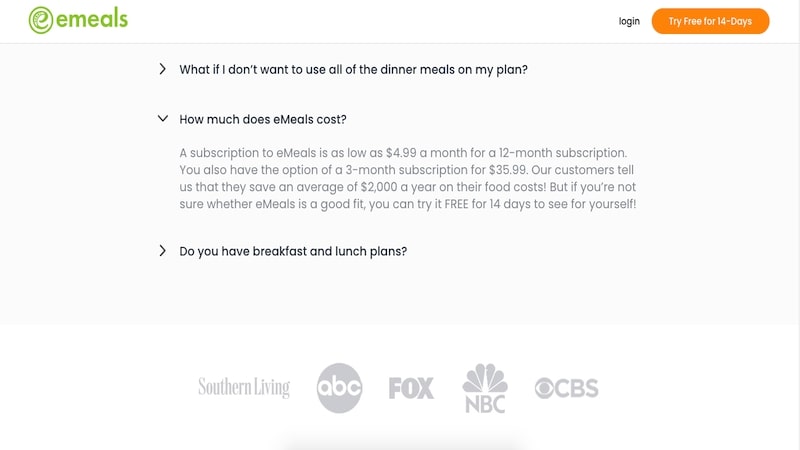Click the green circular e emblem
The image size is (800, 450).
[41, 20]
